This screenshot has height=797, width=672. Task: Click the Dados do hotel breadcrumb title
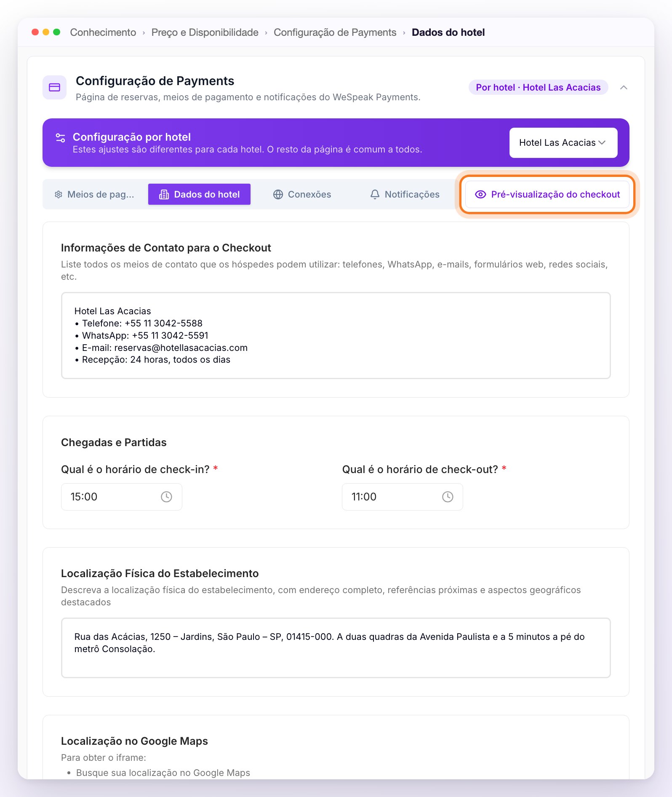coord(448,32)
